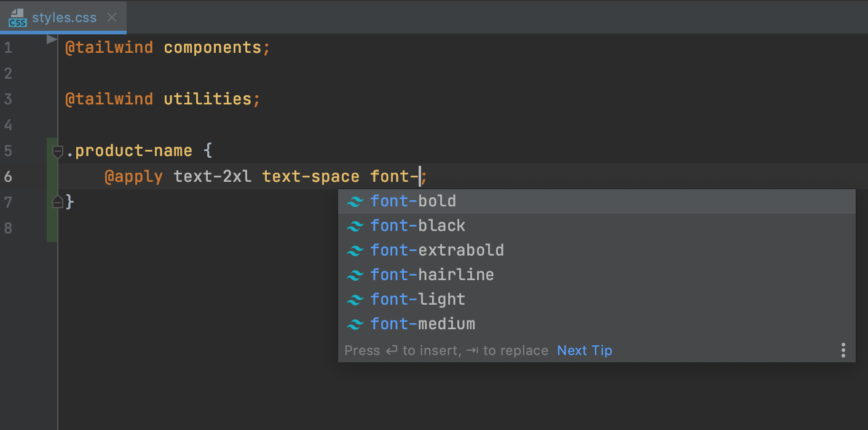
Task: Choose font-light from the completion popup
Action: coord(417,299)
